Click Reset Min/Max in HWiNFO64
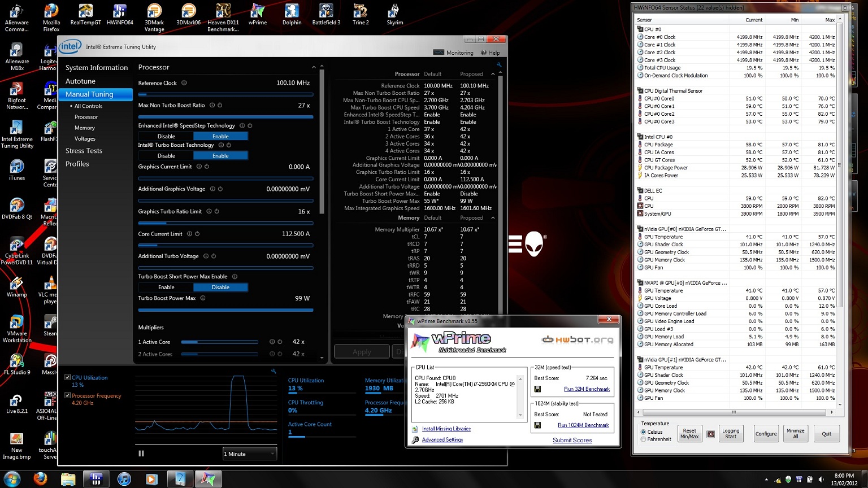The width and height of the screenshot is (868, 488). tap(689, 433)
